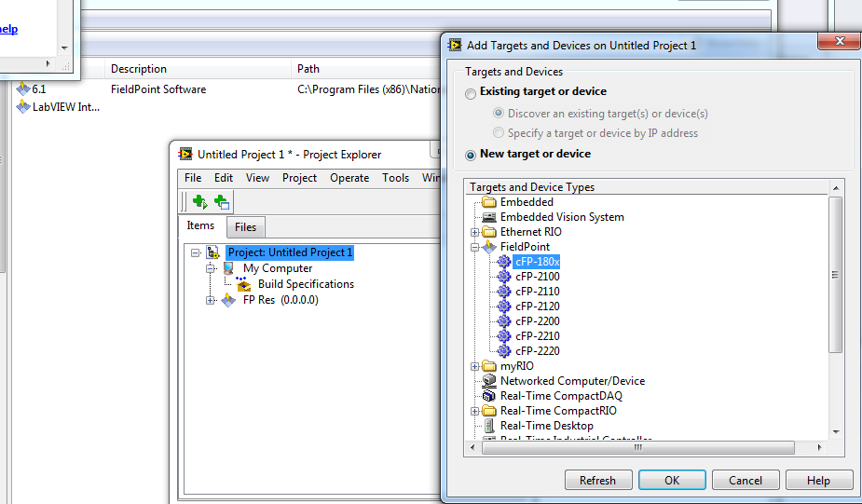Viewport: 862px width, 504px height.
Task: Click the myRIO folder icon
Action: (488, 366)
